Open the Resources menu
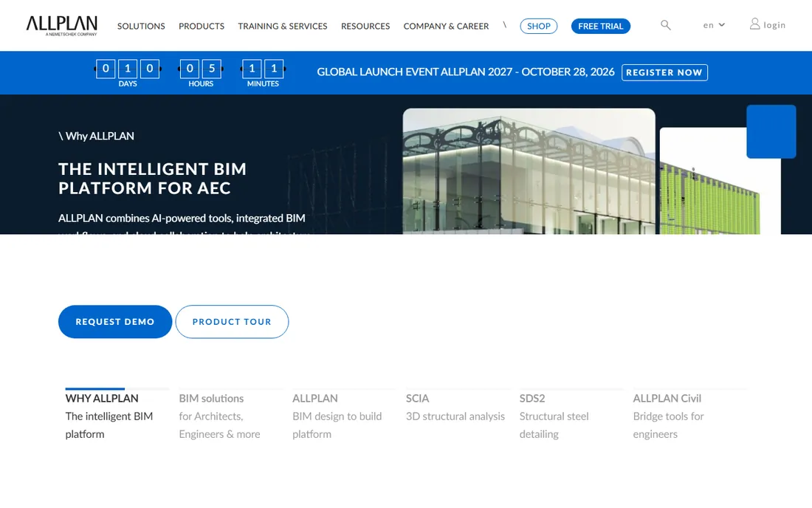 (x=365, y=26)
